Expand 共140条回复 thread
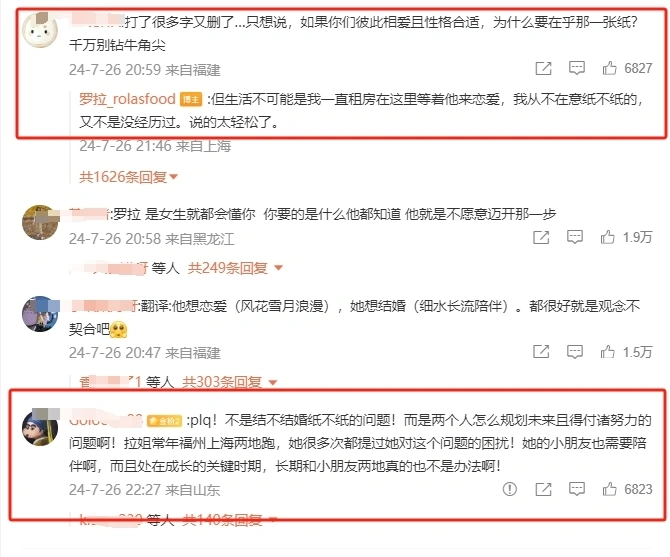The width and height of the screenshot is (670, 557). (x=229, y=520)
